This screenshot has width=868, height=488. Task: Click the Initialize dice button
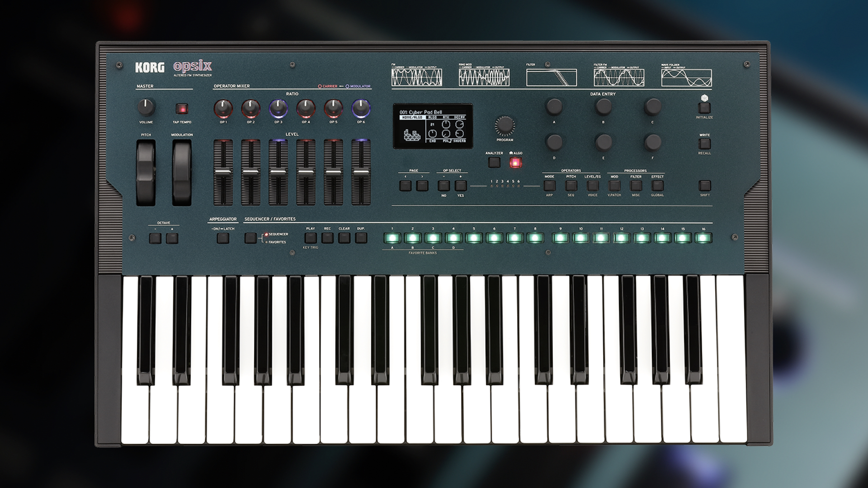click(704, 108)
